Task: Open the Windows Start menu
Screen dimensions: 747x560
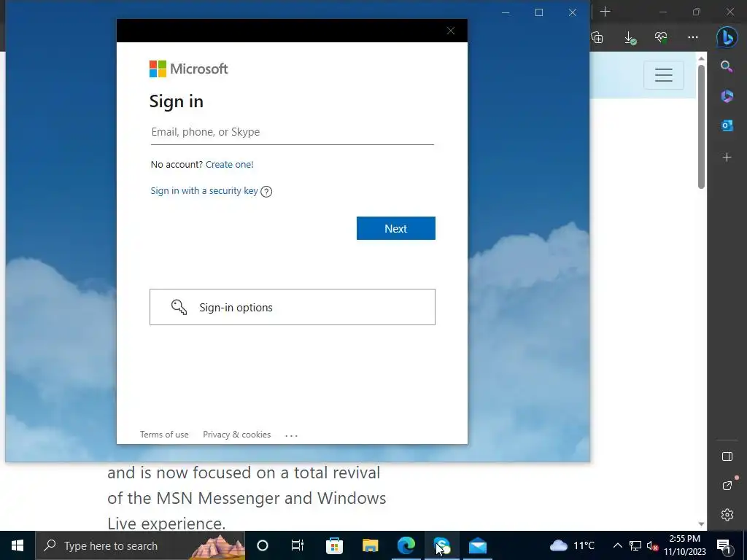Action: [18, 545]
